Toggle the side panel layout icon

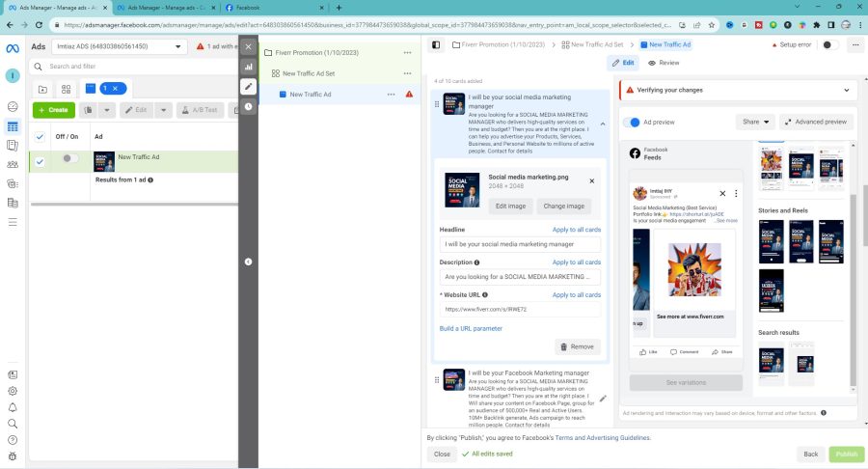pos(436,44)
